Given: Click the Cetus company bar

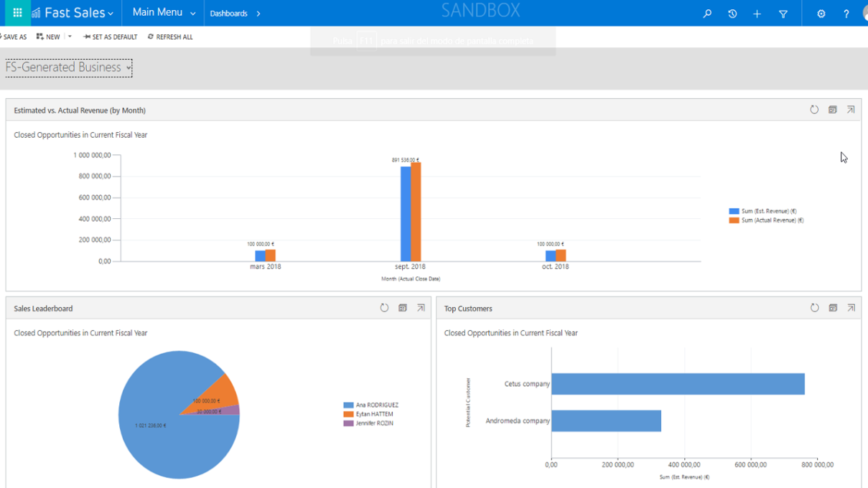Looking at the screenshot, I should pyautogui.click(x=678, y=384).
